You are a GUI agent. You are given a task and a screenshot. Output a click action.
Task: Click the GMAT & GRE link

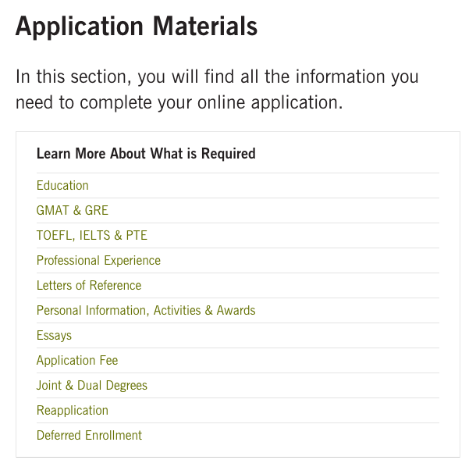[x=73, y=211]
